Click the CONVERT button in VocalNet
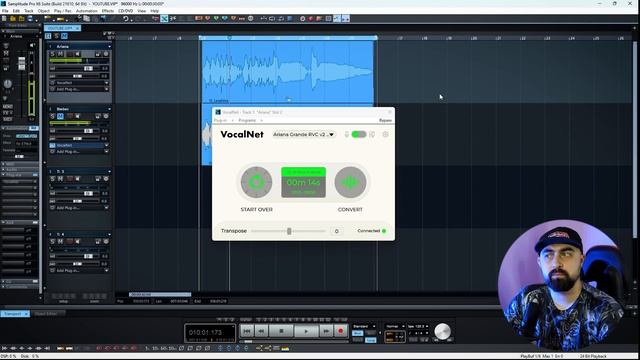This screenshot has width=640, height=360. (350, 182)
